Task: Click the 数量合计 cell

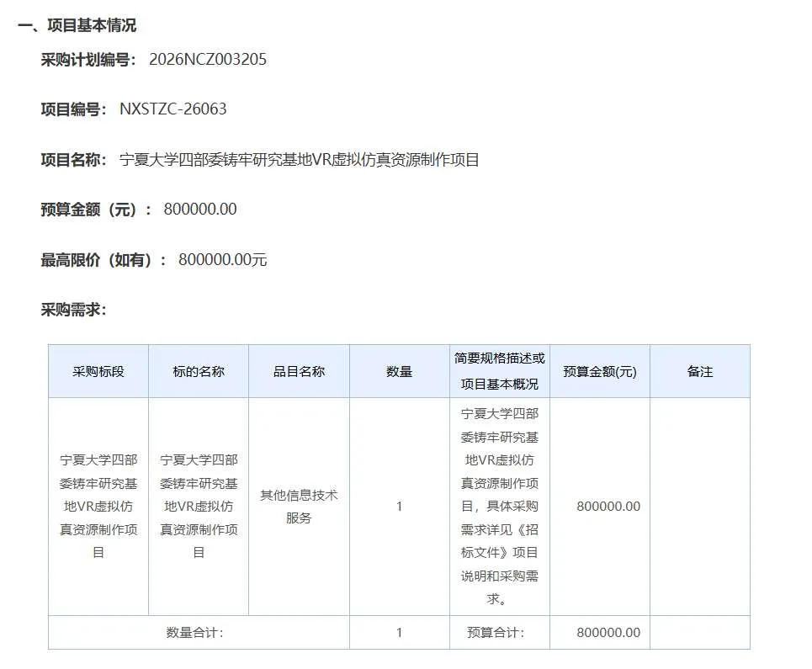Action: click(x=199, y=632)
